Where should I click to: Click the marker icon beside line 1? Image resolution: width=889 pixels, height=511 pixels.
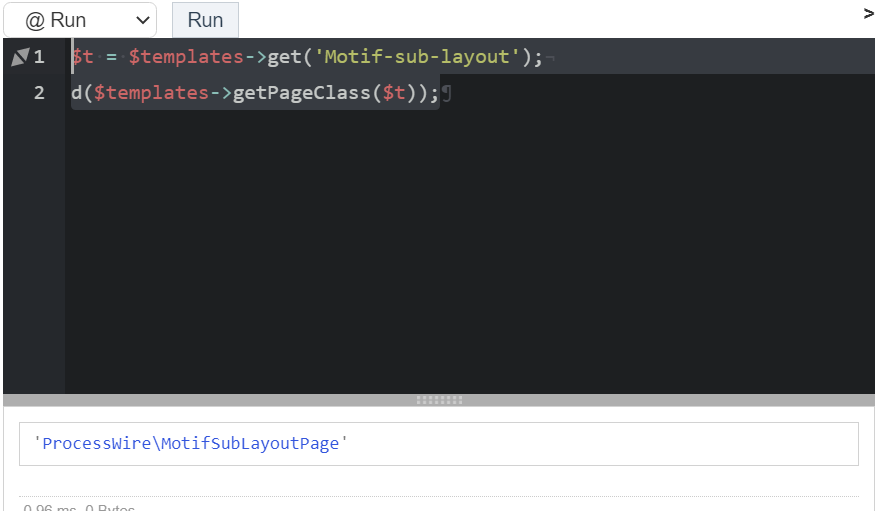[x=19, y=58]
